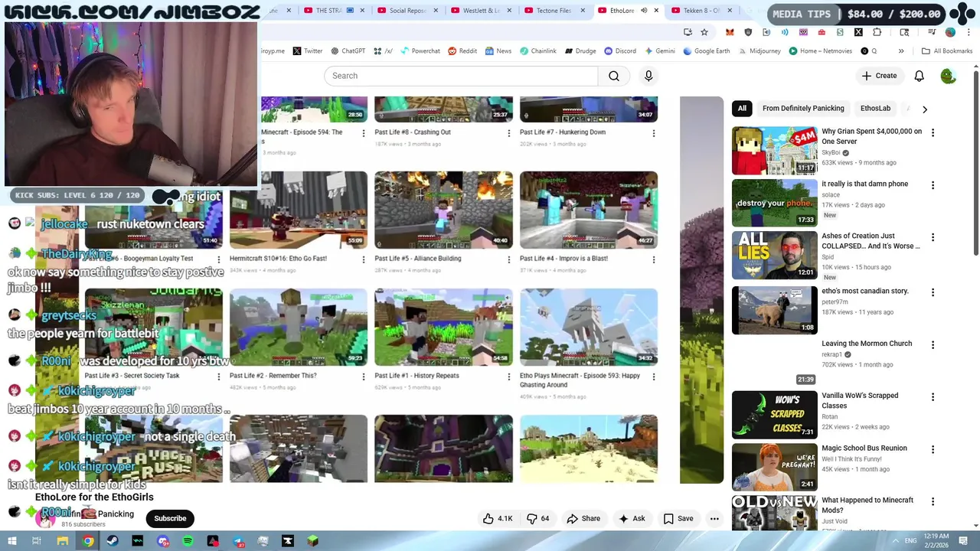Open Chainlink bookmark
980x551 pixels.
(537, 51)
